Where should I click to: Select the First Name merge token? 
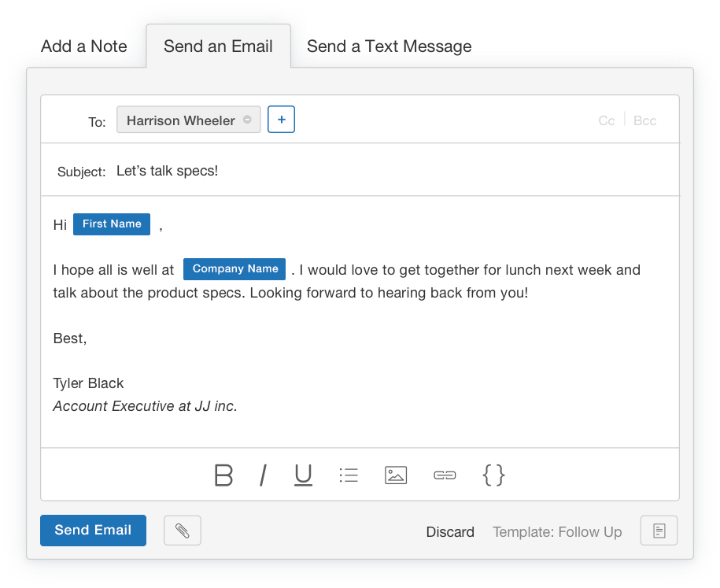[x=111, y=224]
